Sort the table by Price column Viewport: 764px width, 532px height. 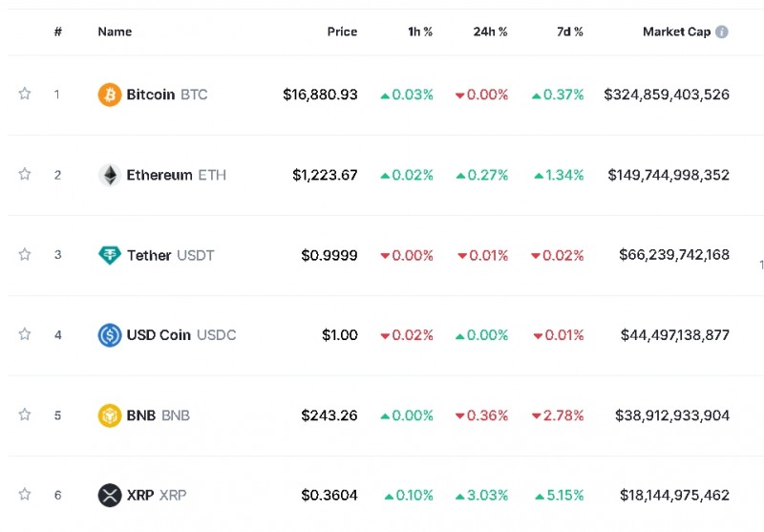point(342,32)
